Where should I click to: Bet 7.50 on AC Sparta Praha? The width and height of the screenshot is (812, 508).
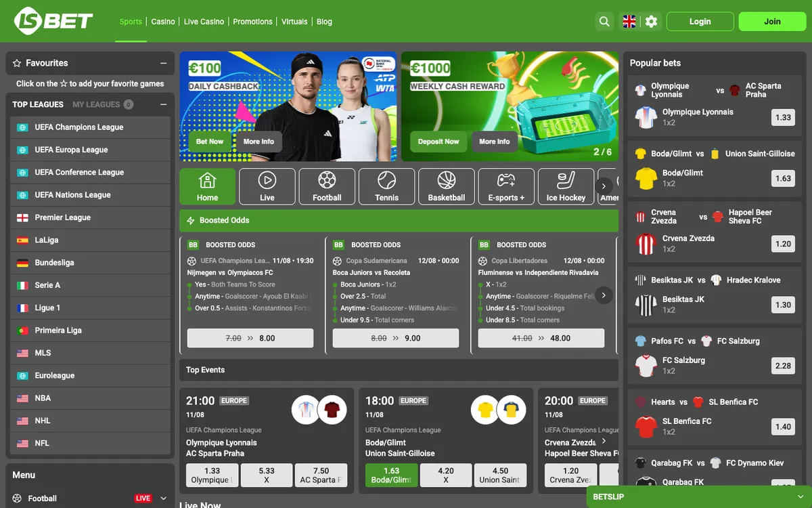click(x=321, y=475)
